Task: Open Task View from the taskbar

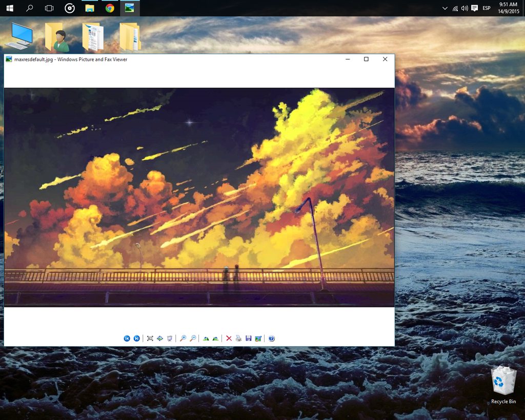Action: click(49, 8)
